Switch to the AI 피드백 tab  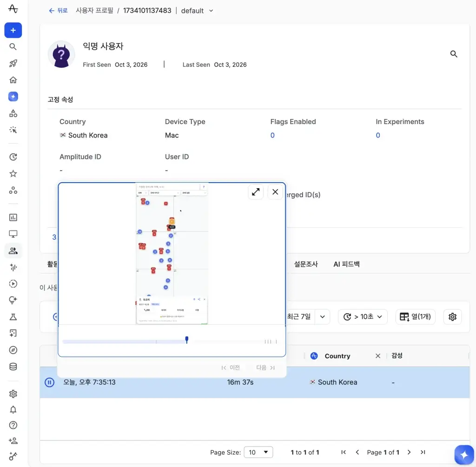point(346,264)
